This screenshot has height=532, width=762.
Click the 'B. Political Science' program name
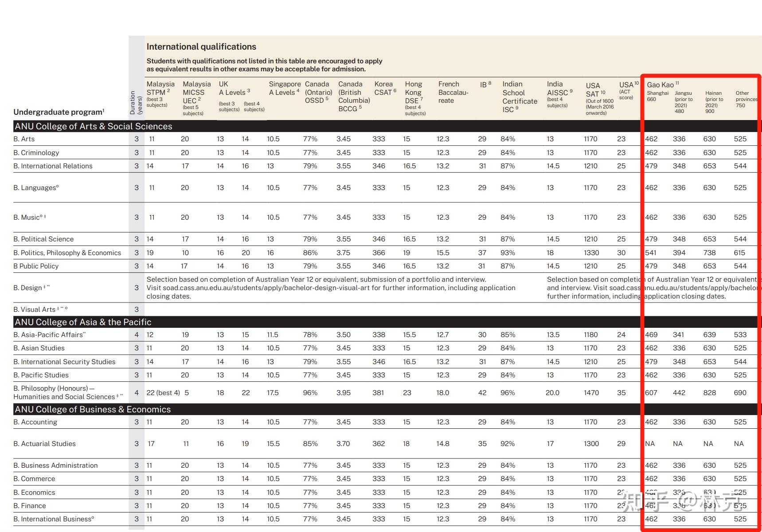(43, 239)
